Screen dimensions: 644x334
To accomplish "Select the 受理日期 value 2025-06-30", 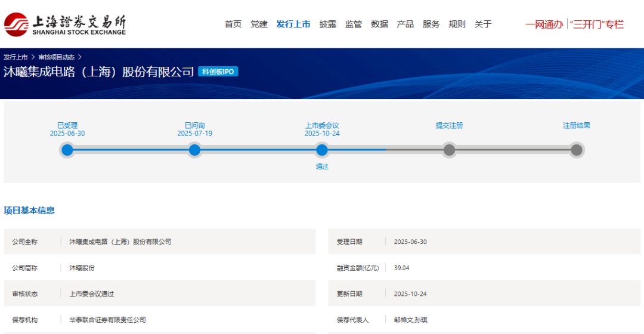I will click(x=410, y=242).
